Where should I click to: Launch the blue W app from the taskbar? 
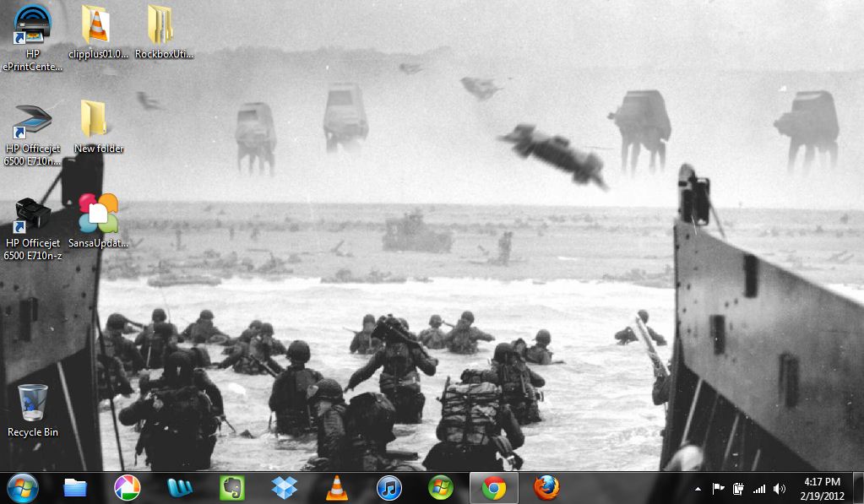point(179,488)
